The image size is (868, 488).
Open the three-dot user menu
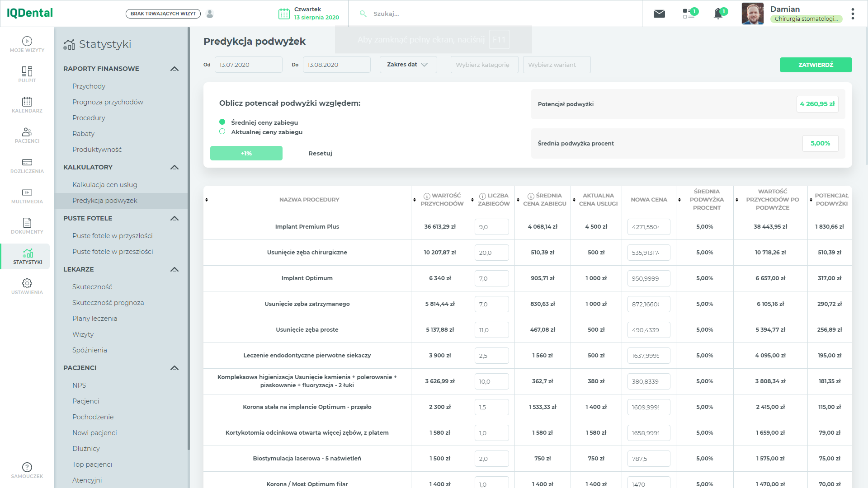(x=853, y=14)
